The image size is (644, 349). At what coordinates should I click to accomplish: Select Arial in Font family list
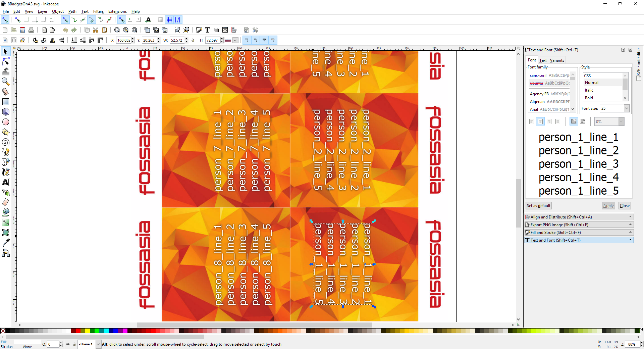549,109
